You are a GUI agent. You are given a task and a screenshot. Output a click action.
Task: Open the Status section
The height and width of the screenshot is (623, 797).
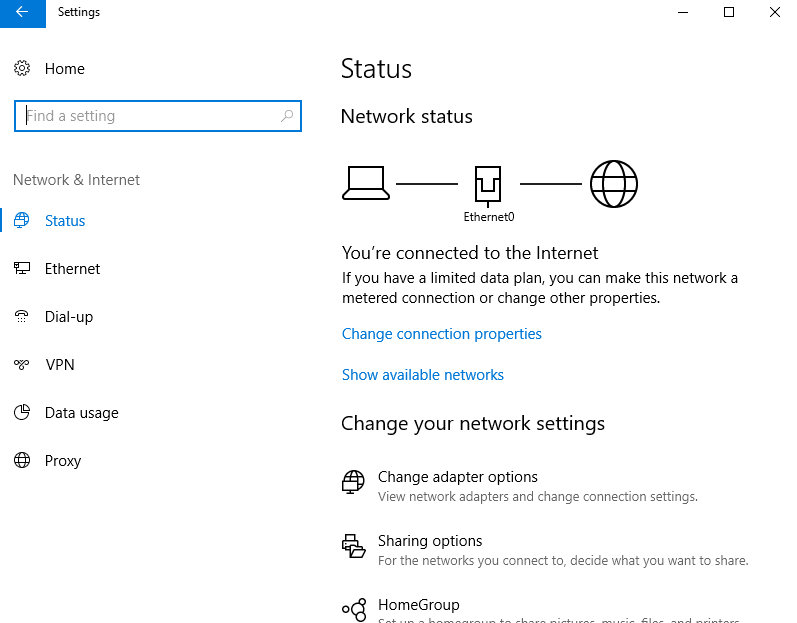(65, 221)
